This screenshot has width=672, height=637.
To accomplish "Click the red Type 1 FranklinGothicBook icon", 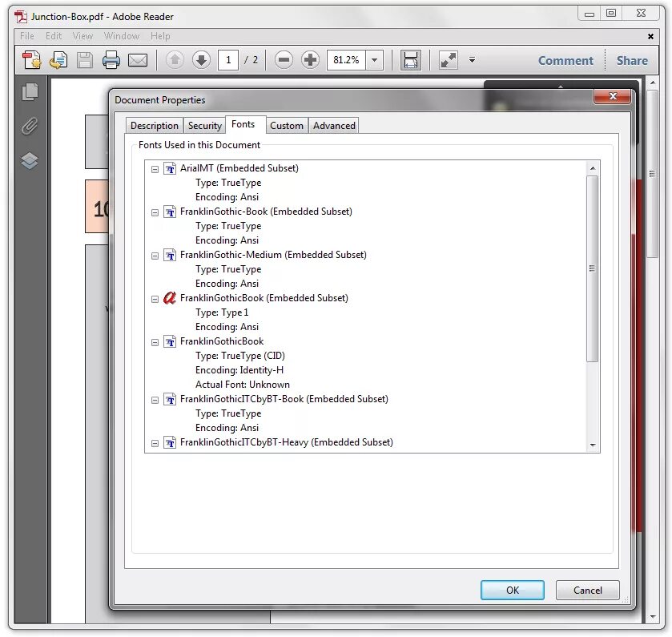I will click(x=170, y=298).
